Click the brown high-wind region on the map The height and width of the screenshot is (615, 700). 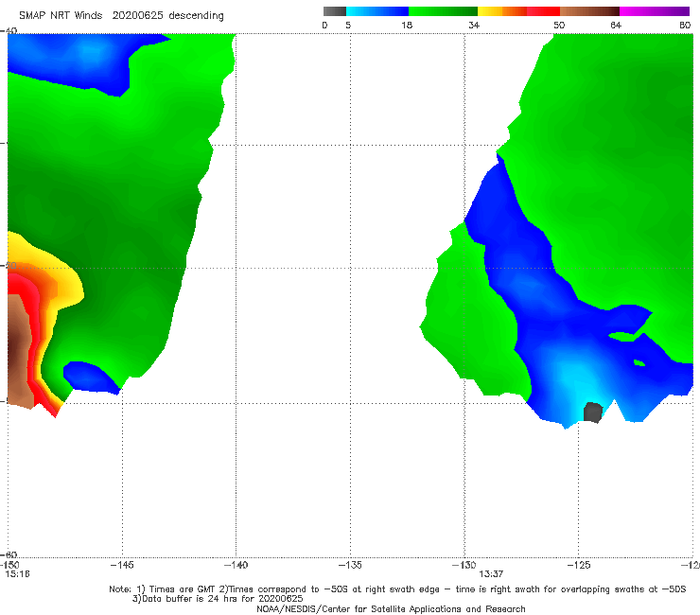pos(17,351)
